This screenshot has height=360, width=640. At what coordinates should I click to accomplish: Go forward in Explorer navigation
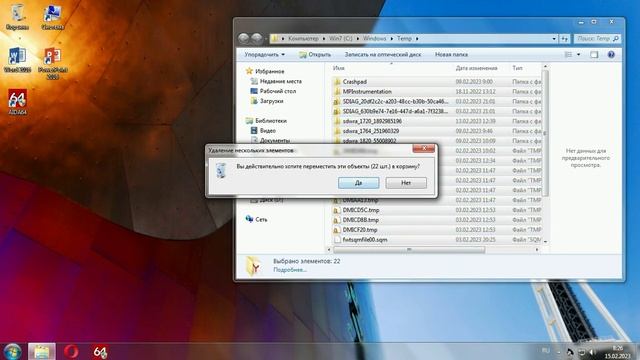click(x=257, y=38)
